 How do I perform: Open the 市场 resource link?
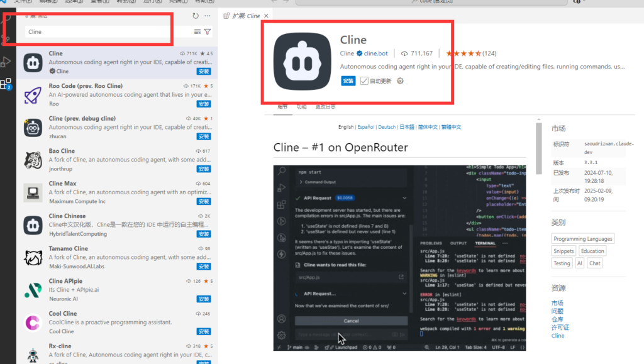pos(557,303)
